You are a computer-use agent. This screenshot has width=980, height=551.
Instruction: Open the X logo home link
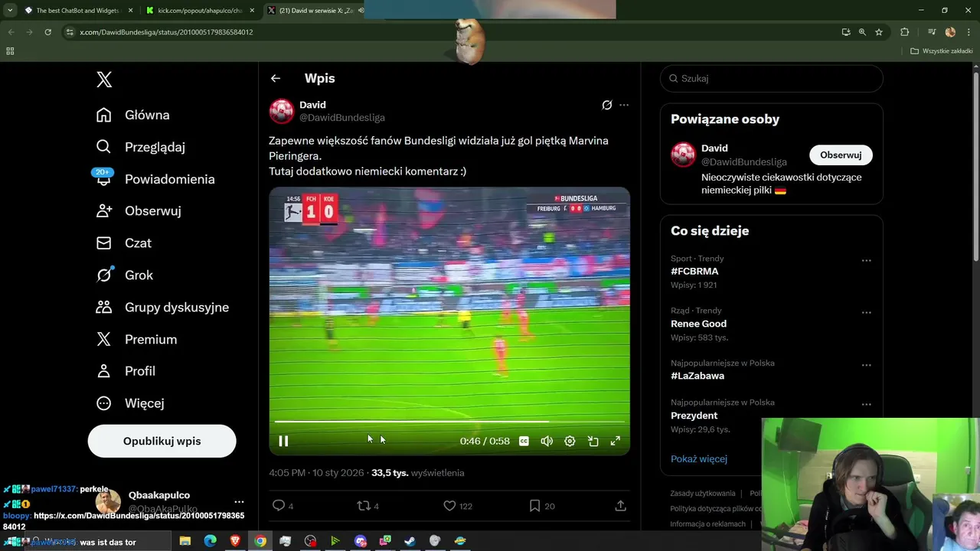click(104, 79)
